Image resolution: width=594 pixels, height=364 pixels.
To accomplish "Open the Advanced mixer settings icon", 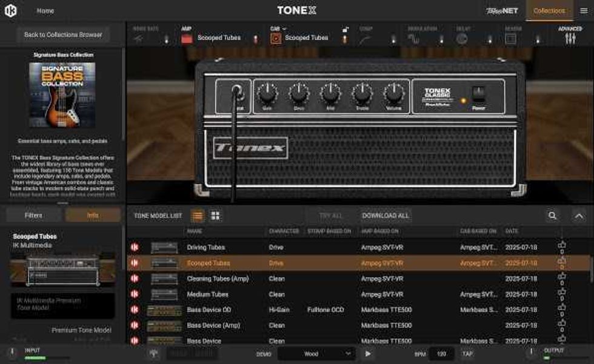I will point(570,38).
